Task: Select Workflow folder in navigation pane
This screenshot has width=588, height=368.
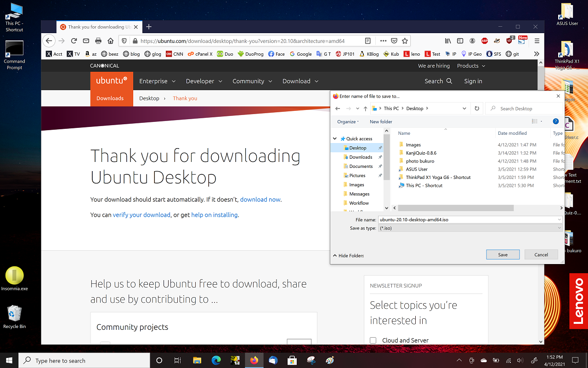Action: (x=359, y=203)
